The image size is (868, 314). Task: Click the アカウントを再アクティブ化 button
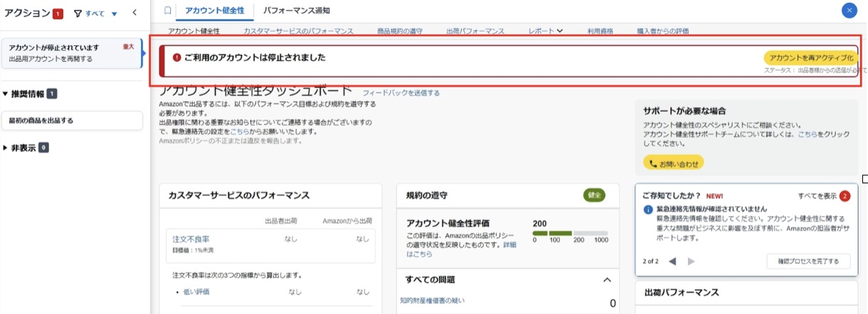[811, 58]
